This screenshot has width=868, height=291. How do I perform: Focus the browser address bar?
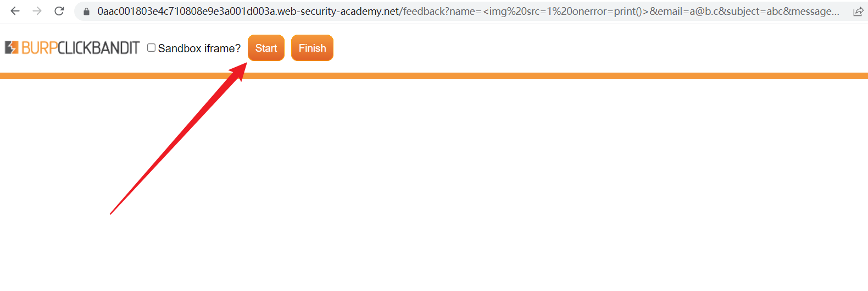467,12
